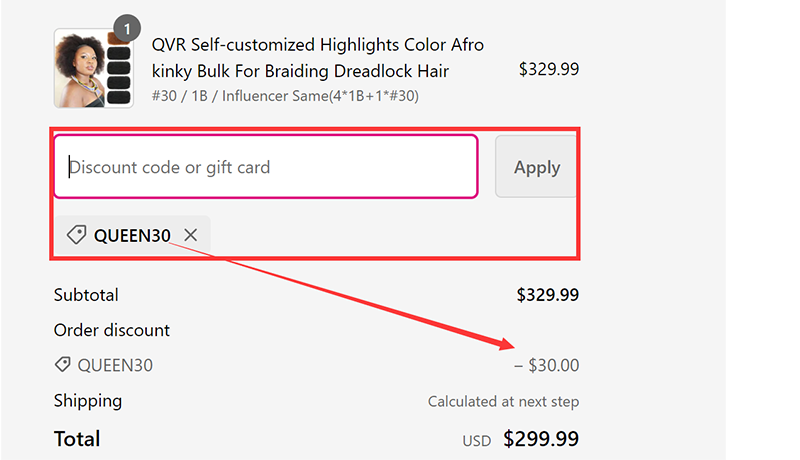Remove the QUEEN30 discount code
800x460 pixels.
tap(191, 235)
